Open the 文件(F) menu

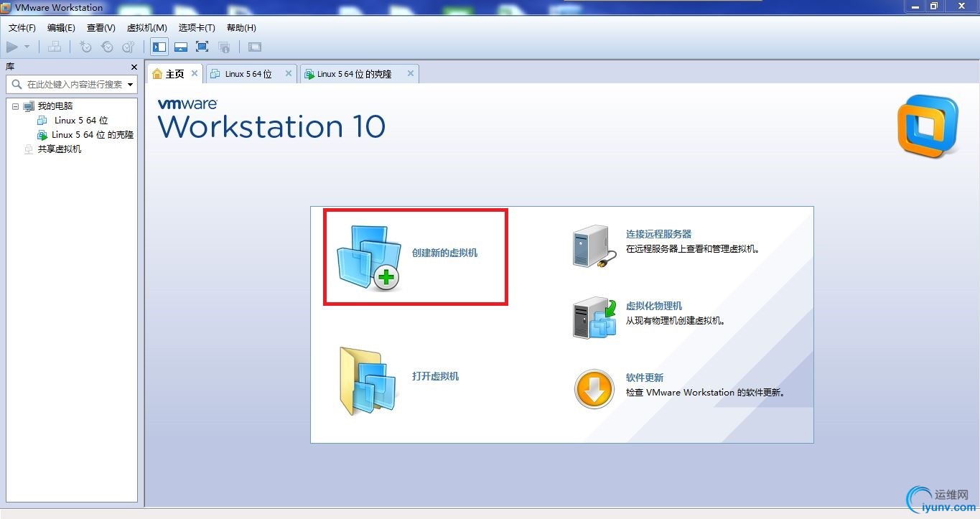(x=22, y=28)
